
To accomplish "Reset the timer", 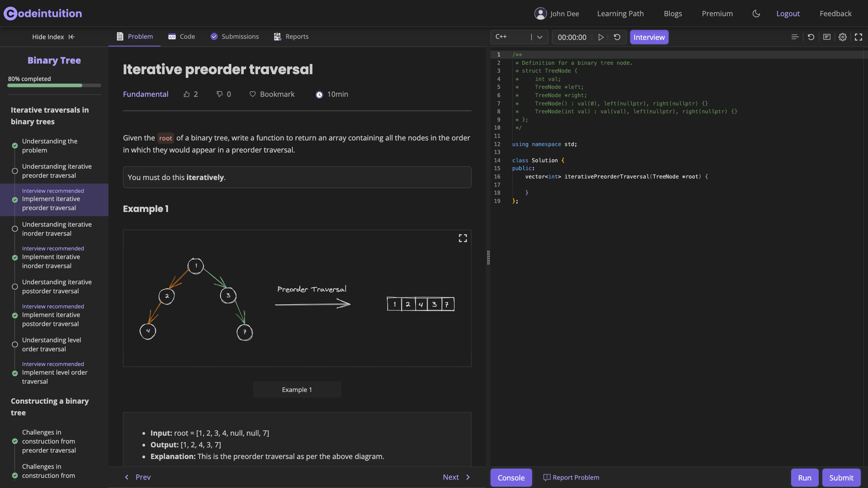I will coord(617,37).
